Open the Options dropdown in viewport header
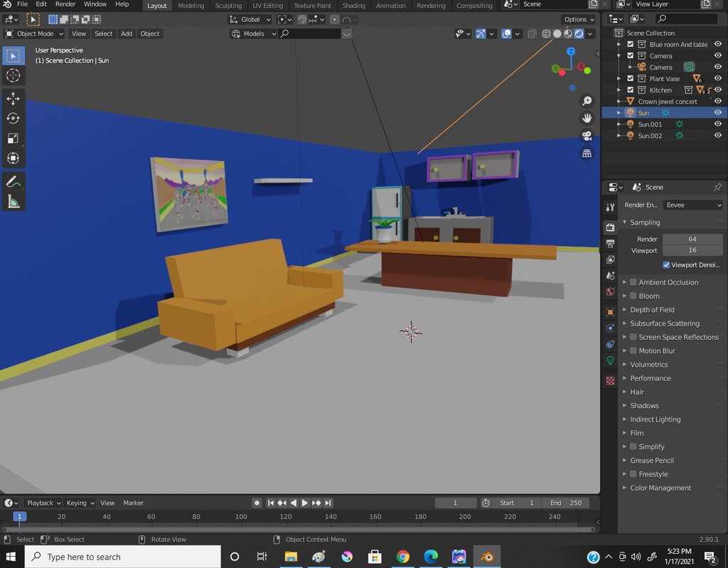This screenshot has width=728, height=568. 578,19
